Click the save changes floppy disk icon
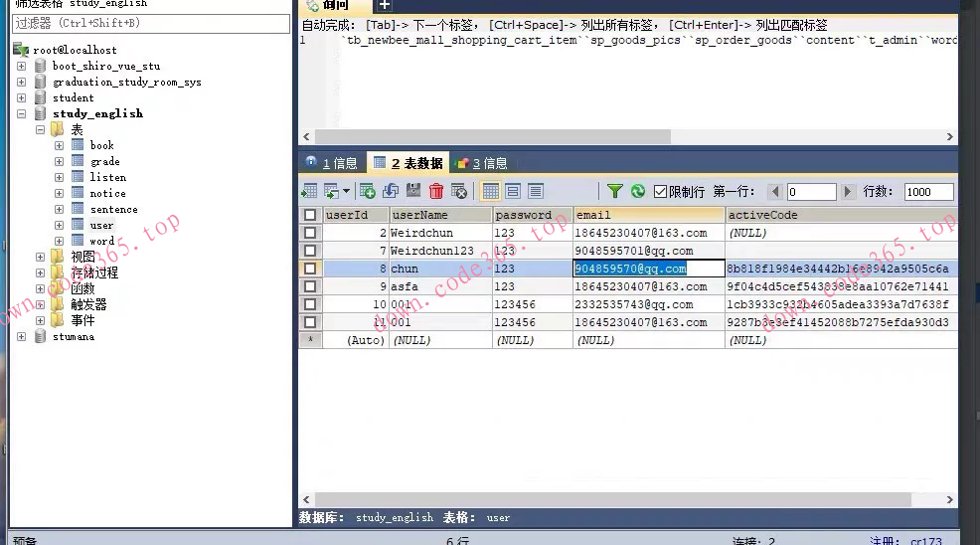Viewport: 980px width, 545px height. (x=413, y=191)
